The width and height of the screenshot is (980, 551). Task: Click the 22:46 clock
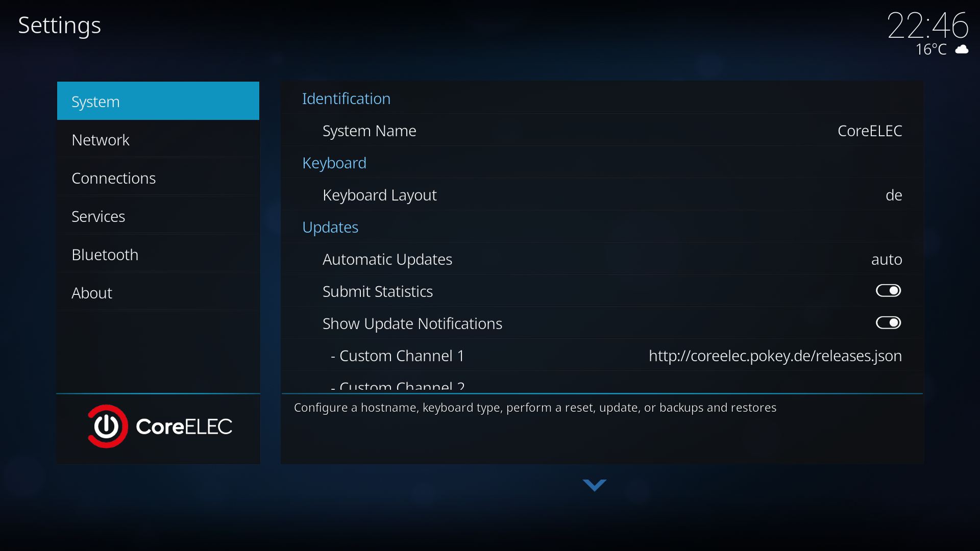pyautogui.click(x=928, y=26)
